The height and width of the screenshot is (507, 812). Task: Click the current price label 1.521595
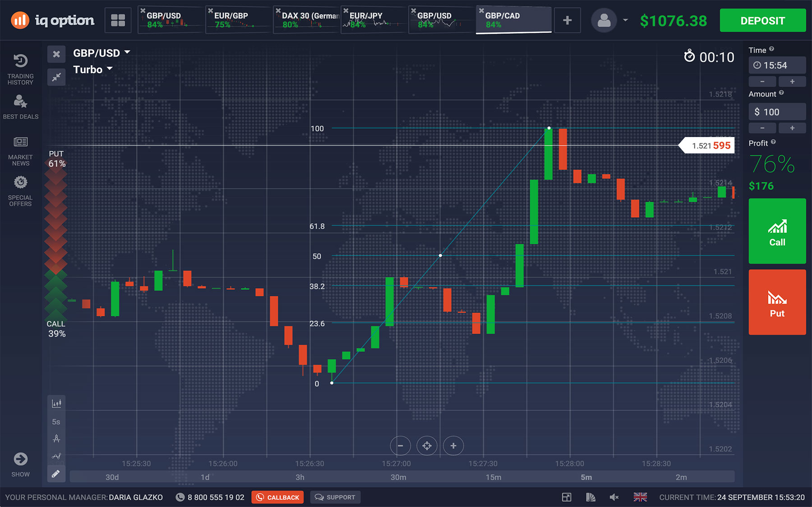(x=707, y=145)
